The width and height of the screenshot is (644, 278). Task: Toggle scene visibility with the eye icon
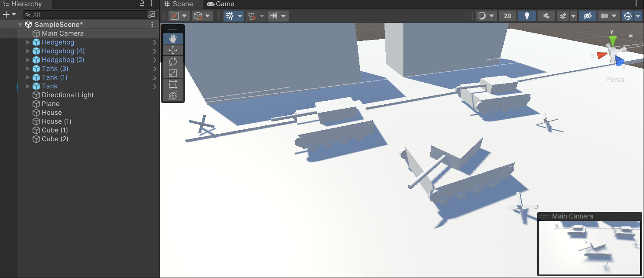click(589, 15)
